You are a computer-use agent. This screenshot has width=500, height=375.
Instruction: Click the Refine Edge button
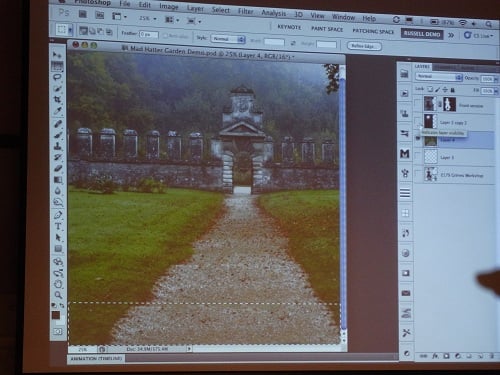pyautogui.click(x=364, y=46)
